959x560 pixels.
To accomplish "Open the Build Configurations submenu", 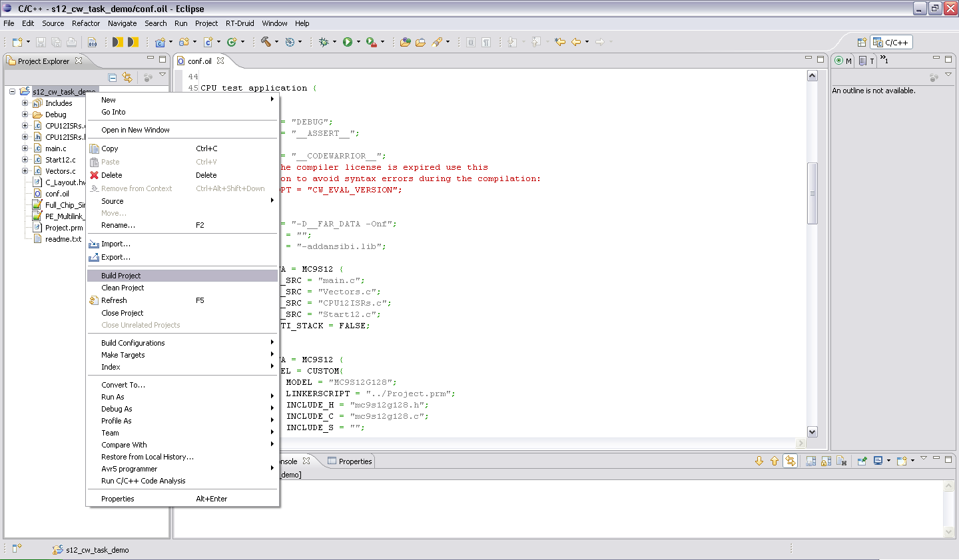I will pyautogui.click(x=182, y=343).
